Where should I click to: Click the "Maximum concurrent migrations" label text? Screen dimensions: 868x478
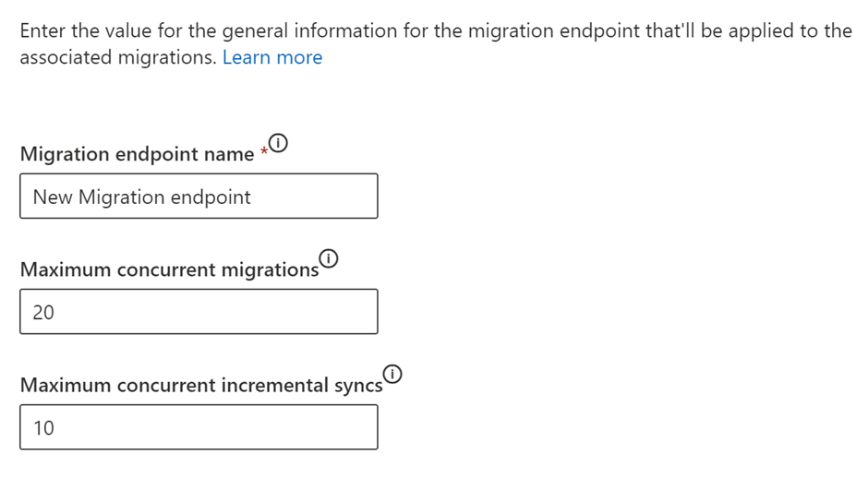tap(169, 269)
